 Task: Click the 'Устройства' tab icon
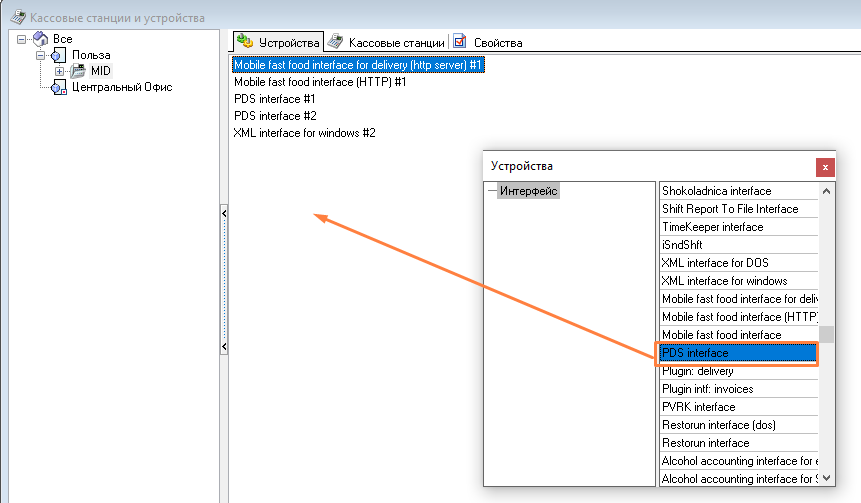245,42
